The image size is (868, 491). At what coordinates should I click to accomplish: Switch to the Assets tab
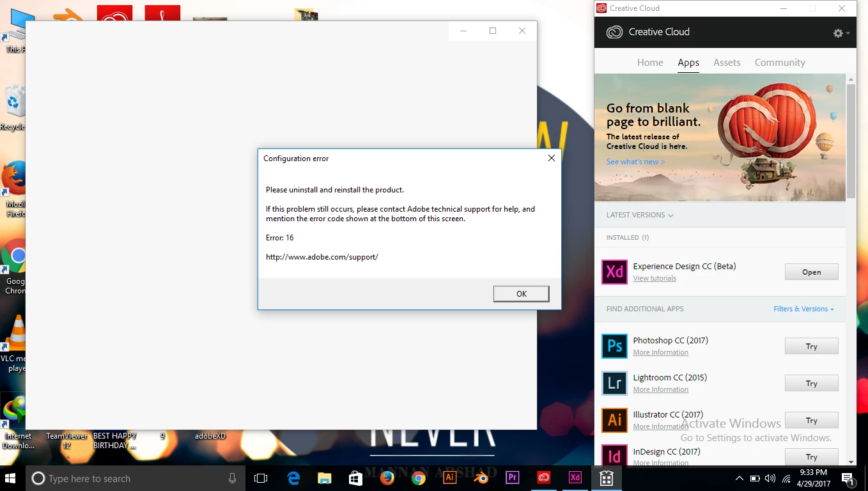pyautogui.click(x=727, y=63)
